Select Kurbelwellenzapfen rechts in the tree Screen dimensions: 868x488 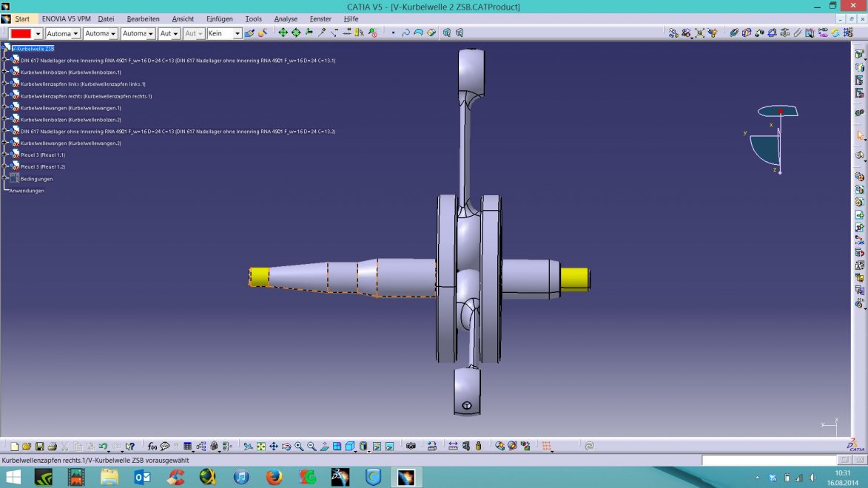tap(86, 96)
